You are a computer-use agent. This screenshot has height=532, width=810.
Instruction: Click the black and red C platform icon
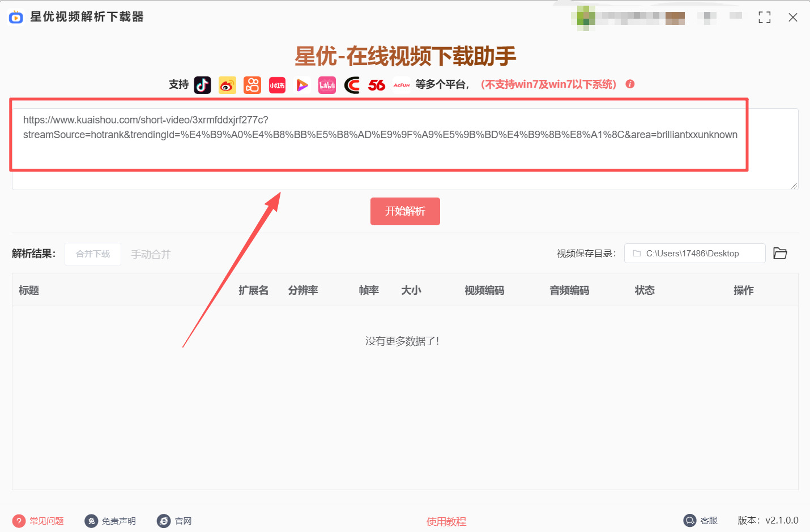coord(352,85)
